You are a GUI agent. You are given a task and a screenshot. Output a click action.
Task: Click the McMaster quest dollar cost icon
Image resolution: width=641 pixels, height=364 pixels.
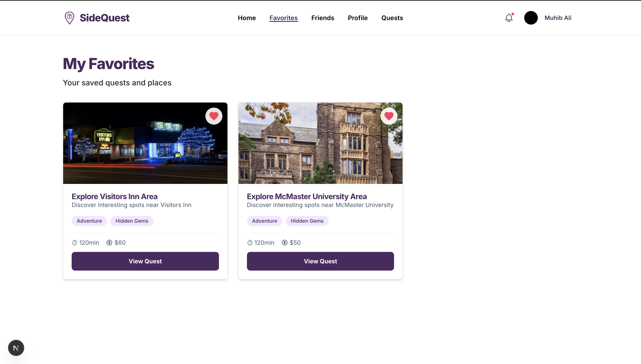pos(285,243)
